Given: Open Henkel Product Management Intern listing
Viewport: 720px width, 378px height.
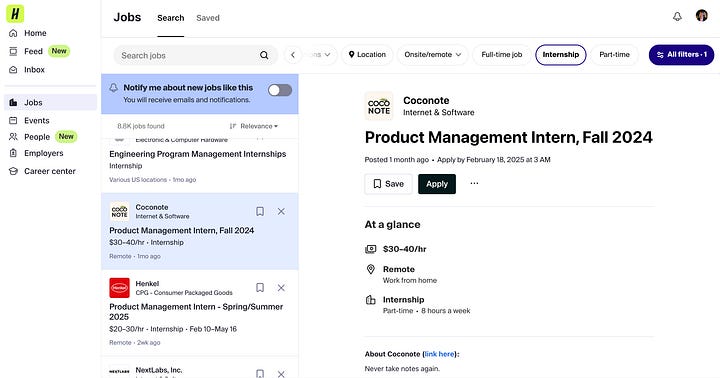Looking at the screenshot, I should click(x=196, y=312).
